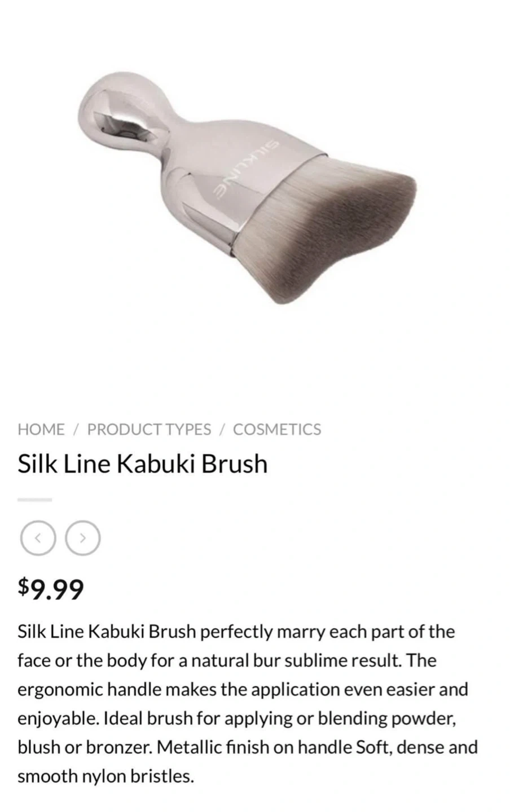This screenshot has height=812, width=510.
Task: Click slash separator after HOME breadcrumb
Action: click(x=76, y=429)
